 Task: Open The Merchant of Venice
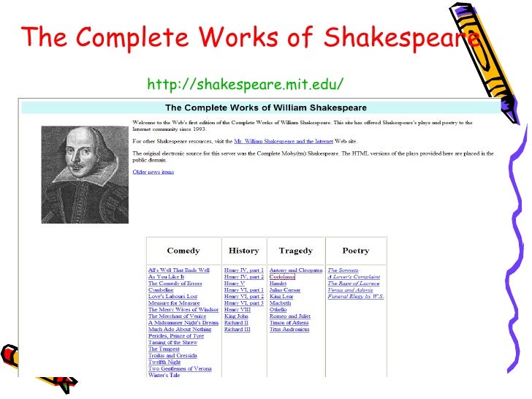pos(177,316)
